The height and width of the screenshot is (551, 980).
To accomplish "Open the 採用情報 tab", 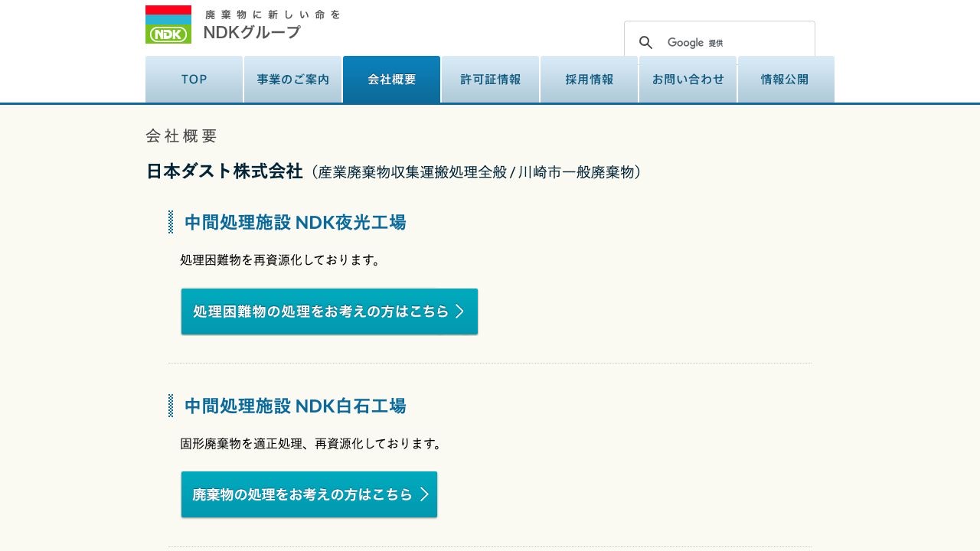I will tap(589, 80).
